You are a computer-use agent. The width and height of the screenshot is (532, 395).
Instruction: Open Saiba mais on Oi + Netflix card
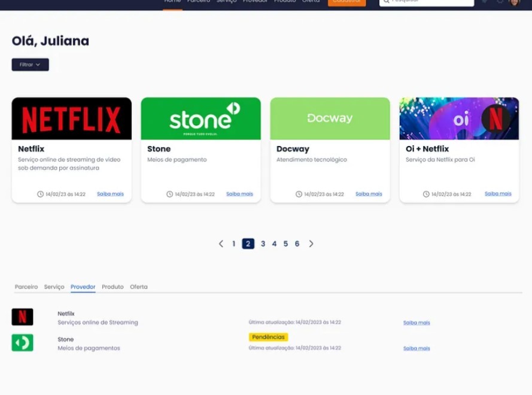point(498,193)
